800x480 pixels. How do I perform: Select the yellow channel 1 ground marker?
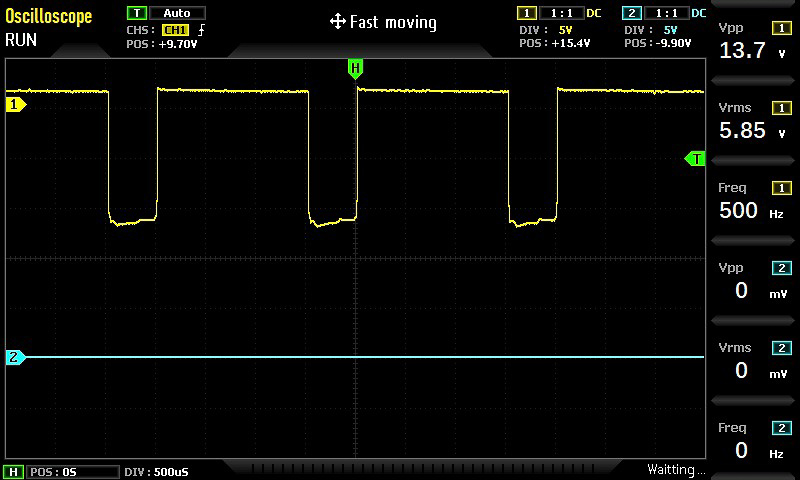14,104
